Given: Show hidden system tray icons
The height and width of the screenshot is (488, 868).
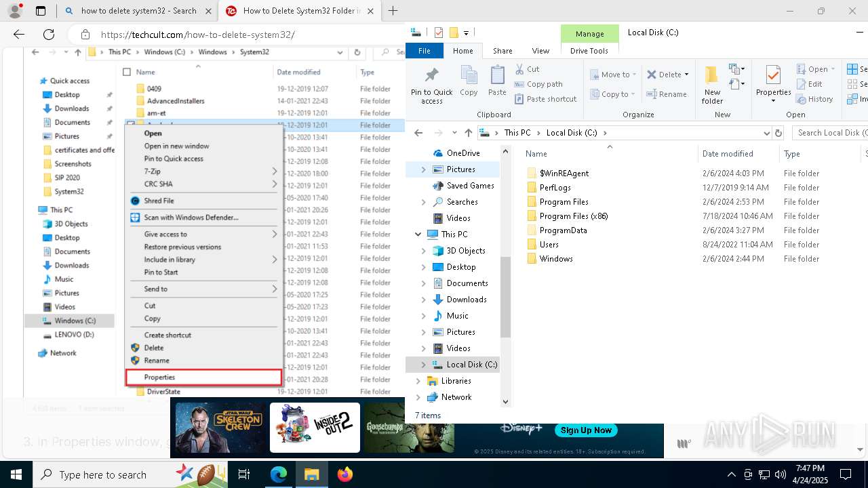Looking at the screenshot, I should (x=731, y=474).
